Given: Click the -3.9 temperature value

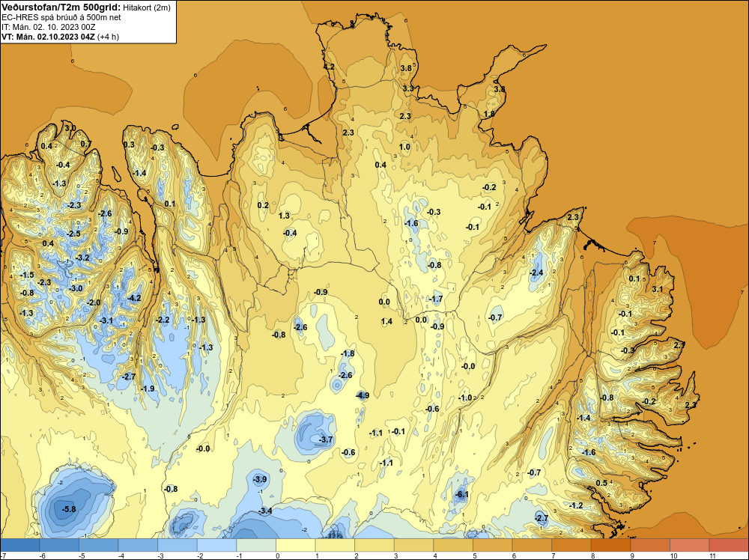Looking at the screenshot, I should coord(259,479).
